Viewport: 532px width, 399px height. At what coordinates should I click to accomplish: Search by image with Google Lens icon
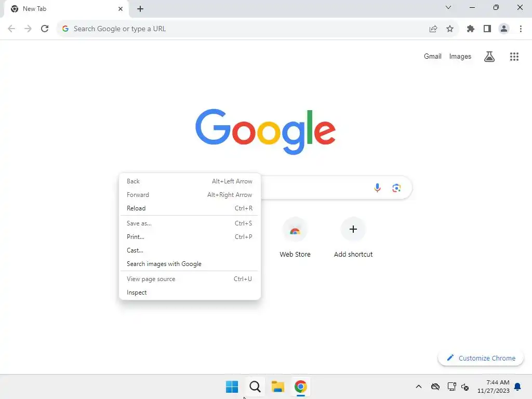click(396, 188)
